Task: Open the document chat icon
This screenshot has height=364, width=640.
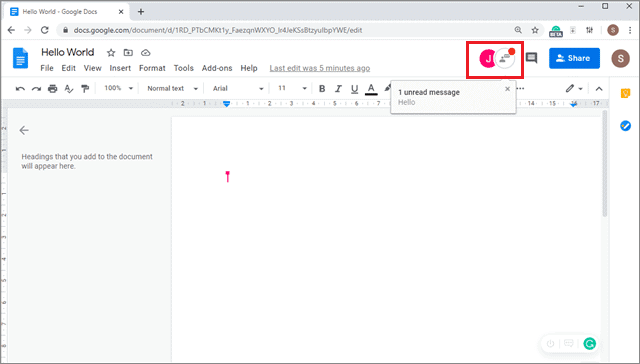Action: pyautogui.click(x=505, y=59)
